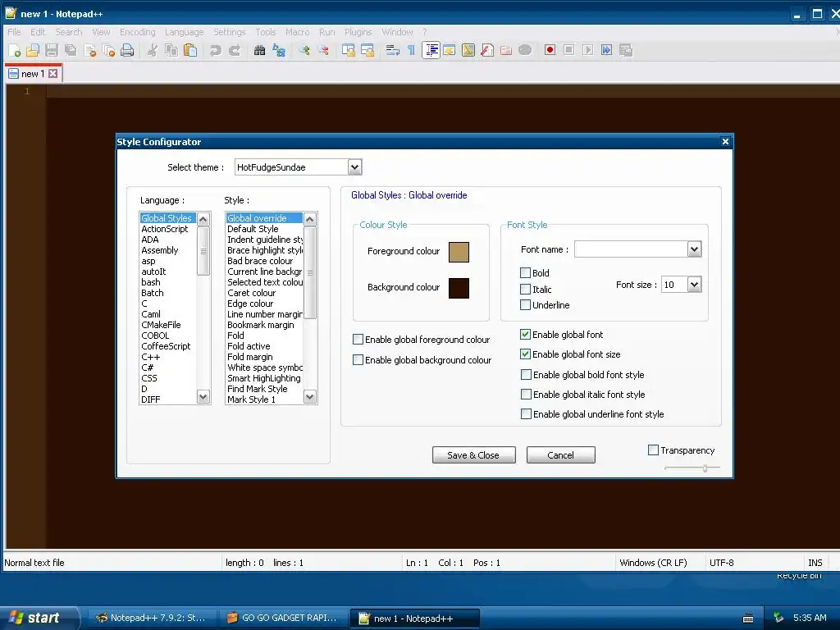840x630 pixels.
Task: Check the Italic checkbox
Action: [526, 290]
